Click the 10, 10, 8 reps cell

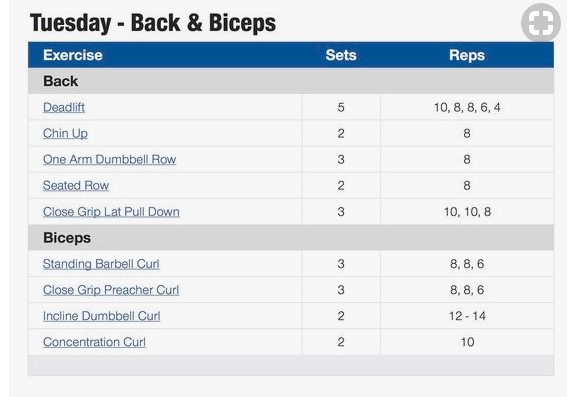pyautogui.click(x=467, y=212)
